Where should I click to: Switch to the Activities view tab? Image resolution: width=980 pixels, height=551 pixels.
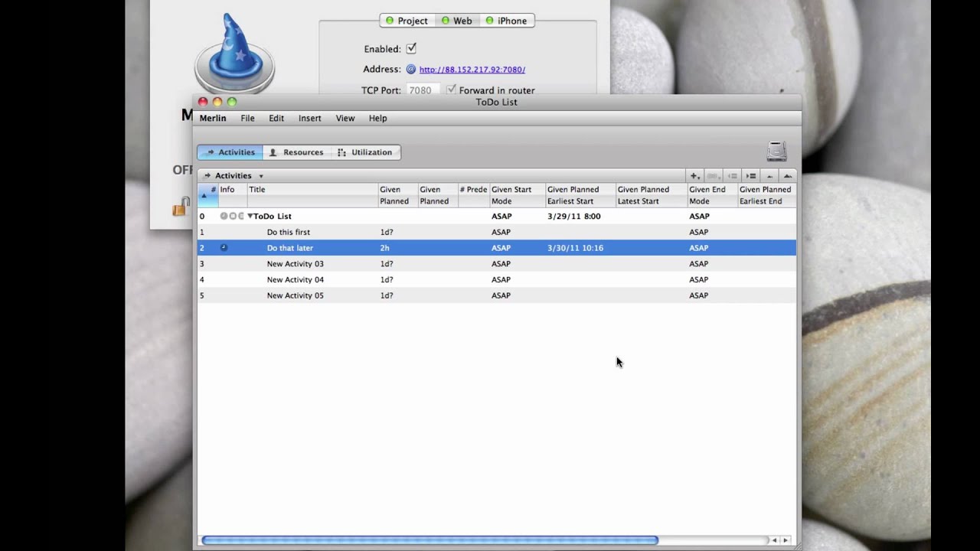230,152
